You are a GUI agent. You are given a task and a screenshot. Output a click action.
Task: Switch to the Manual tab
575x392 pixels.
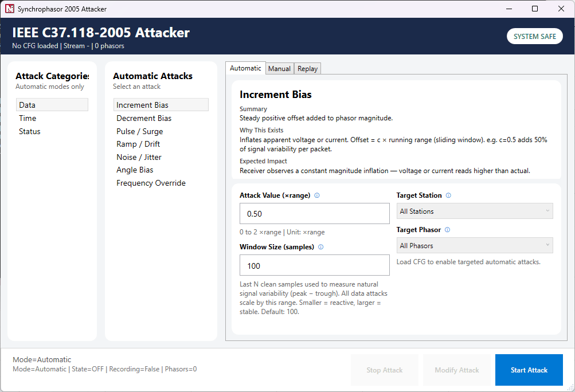coord(279,69)
